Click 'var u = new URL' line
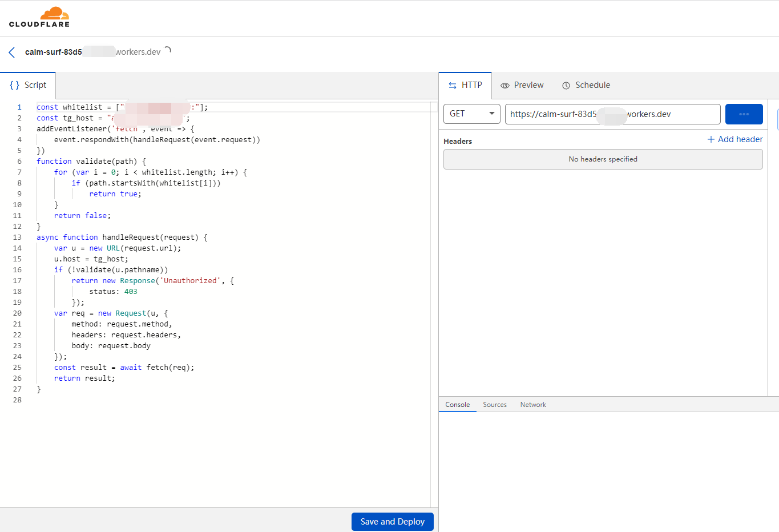Image resolution: width=779 pixels, height=532 pixels. tap(118, 248)
